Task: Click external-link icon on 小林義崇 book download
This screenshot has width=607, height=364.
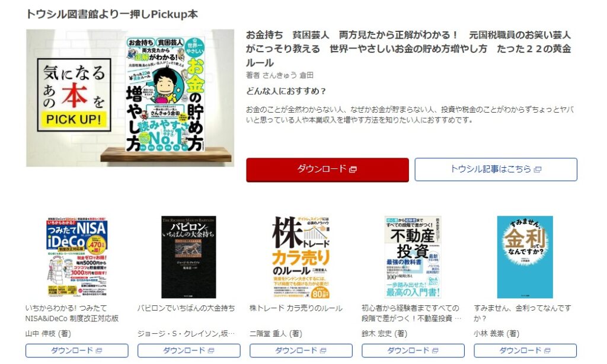Action: point(547,351)
